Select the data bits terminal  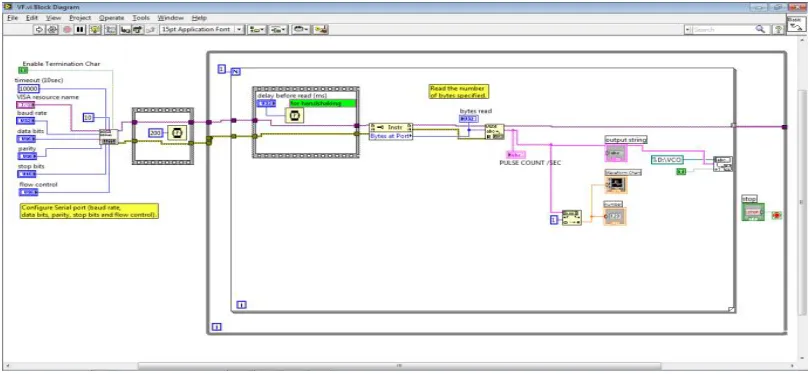click(27, 138)
